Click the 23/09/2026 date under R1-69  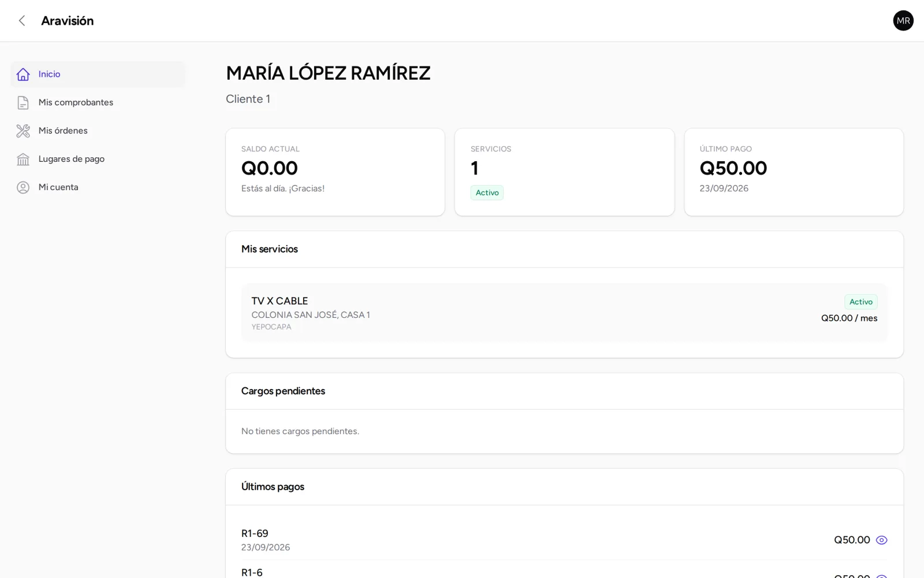[x=266, y=547]
